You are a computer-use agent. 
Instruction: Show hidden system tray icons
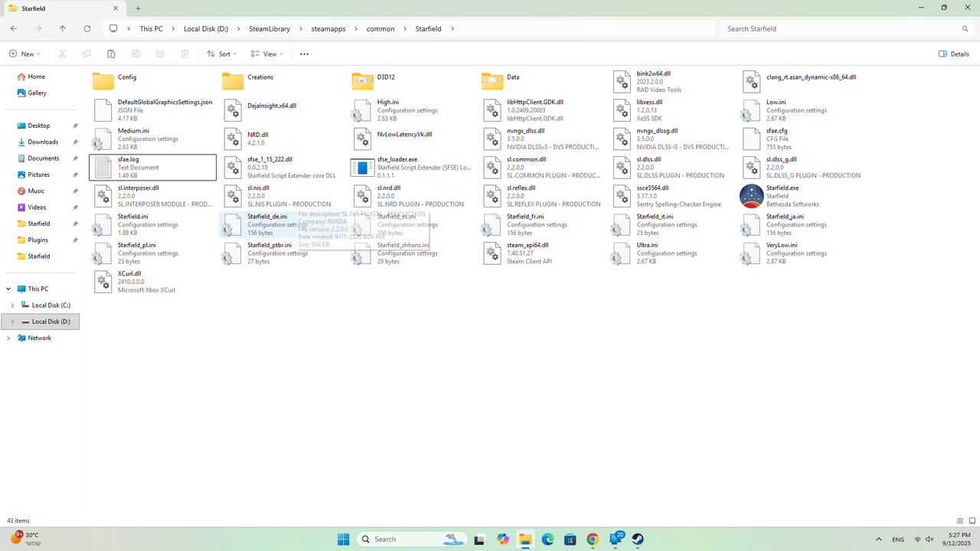click(877, 539)
